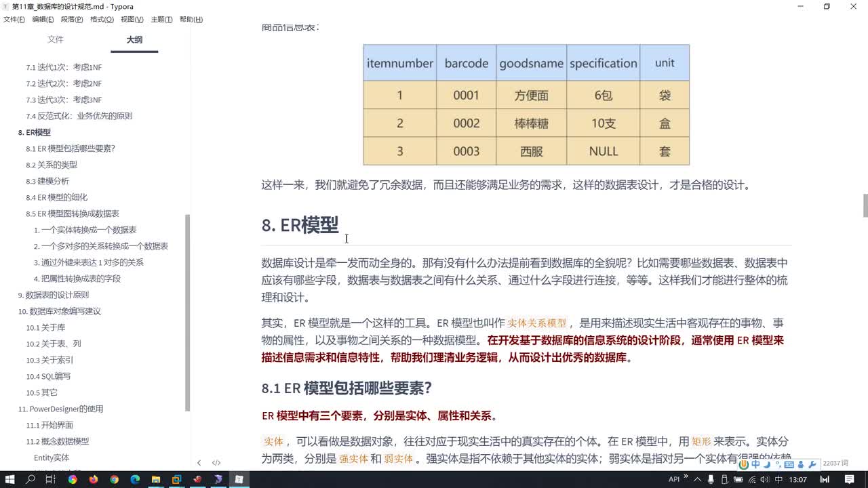Switch to source code mode icon
The image size is (868, 488).
[x=216, y=463]
